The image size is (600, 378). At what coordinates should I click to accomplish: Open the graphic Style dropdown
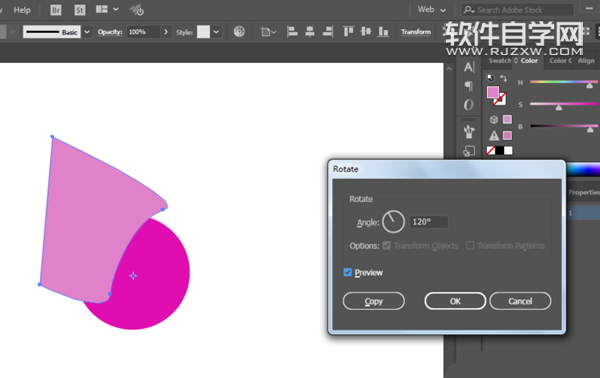(217, 32)
